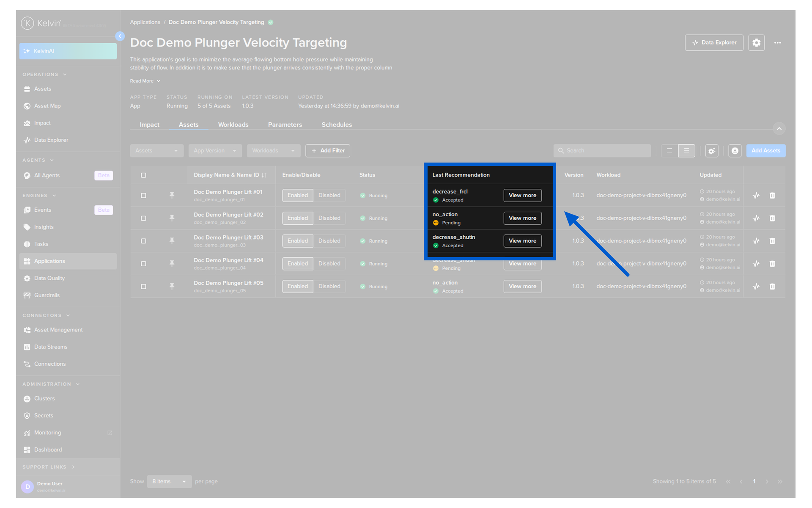The height and width of the screenshot is (508, 812).
Task: Open KelvinAI from the sidebar
Action: (68, 51)
